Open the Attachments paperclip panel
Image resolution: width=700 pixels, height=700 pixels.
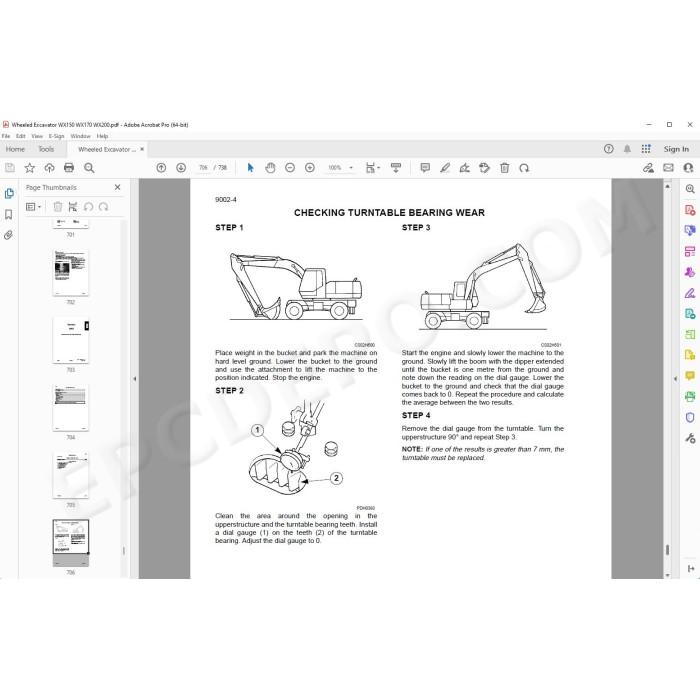pos(8,235)
